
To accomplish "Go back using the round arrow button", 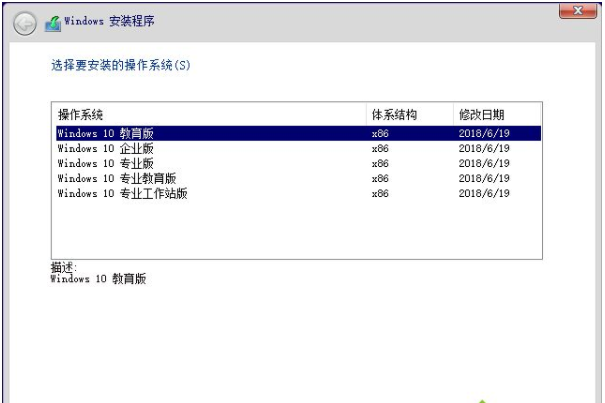I will [x=25, y=24].
